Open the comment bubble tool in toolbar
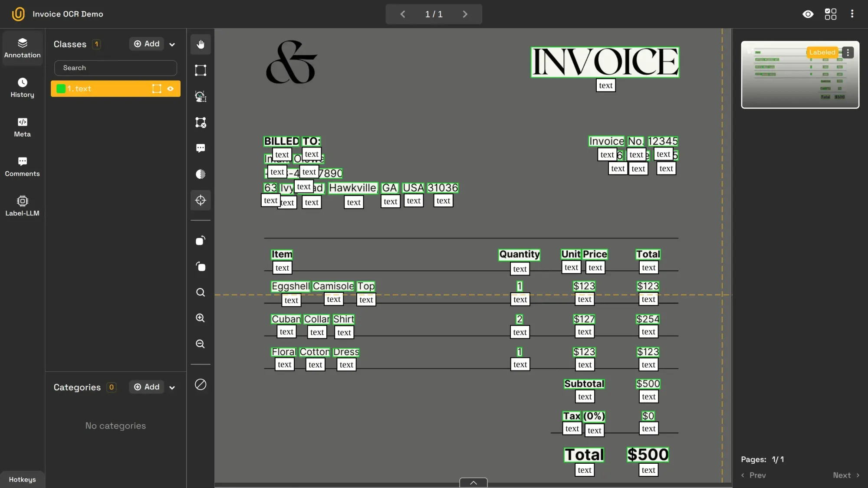868x488 pixels. click(201, 148)
